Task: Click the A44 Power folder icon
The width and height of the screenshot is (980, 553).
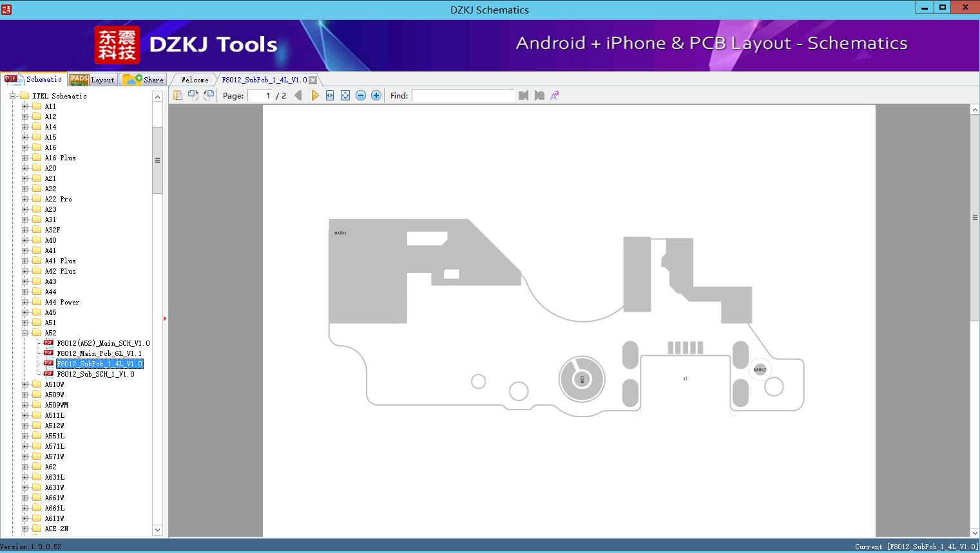Action: coord(37,301)
